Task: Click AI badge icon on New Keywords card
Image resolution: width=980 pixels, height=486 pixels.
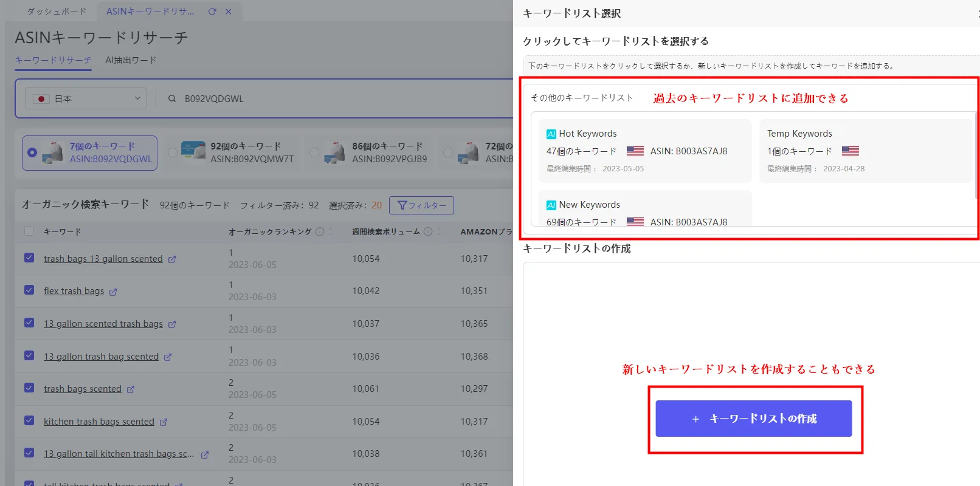Action: pyautogui.click(x=551, y=205)
